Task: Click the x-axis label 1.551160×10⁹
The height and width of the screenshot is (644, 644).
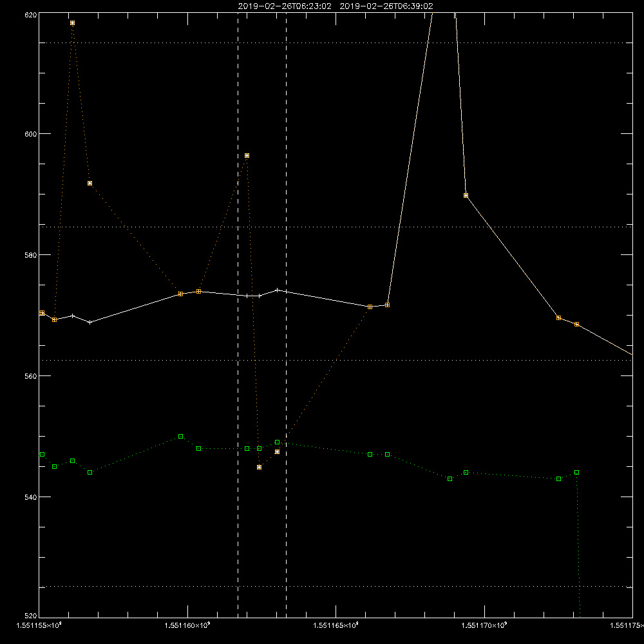Action: pyautogui.click(x=187, y=625)
